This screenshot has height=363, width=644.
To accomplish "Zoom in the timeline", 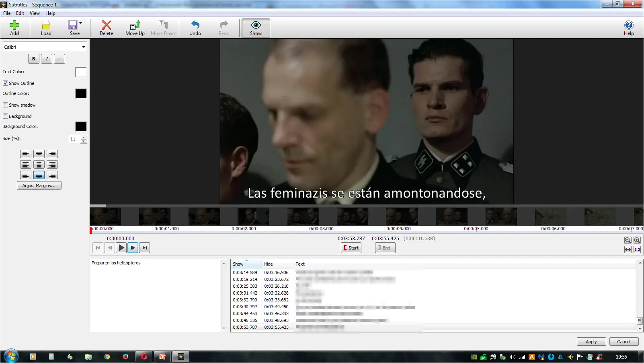I will 637,240.
